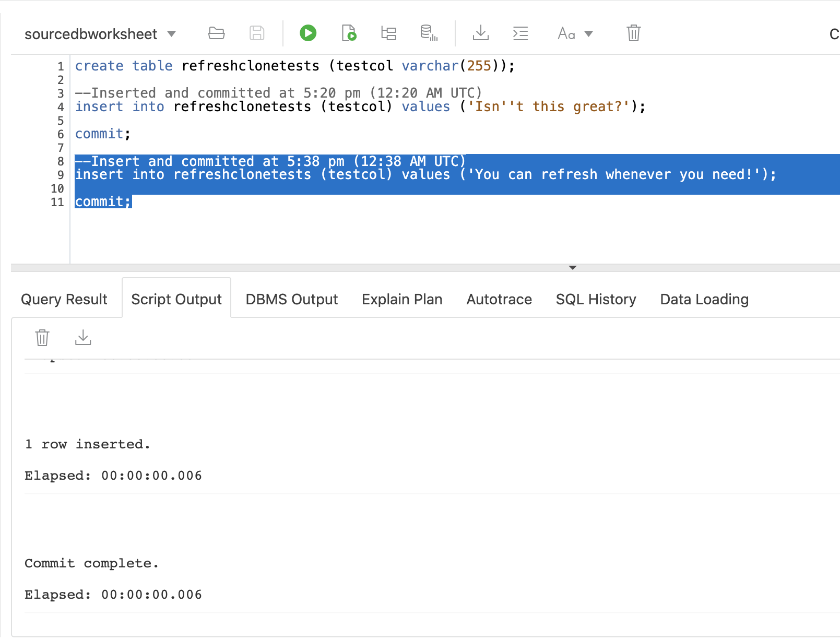Open the DBMS Output tab
840x641 pixels.
click(291, 299)
